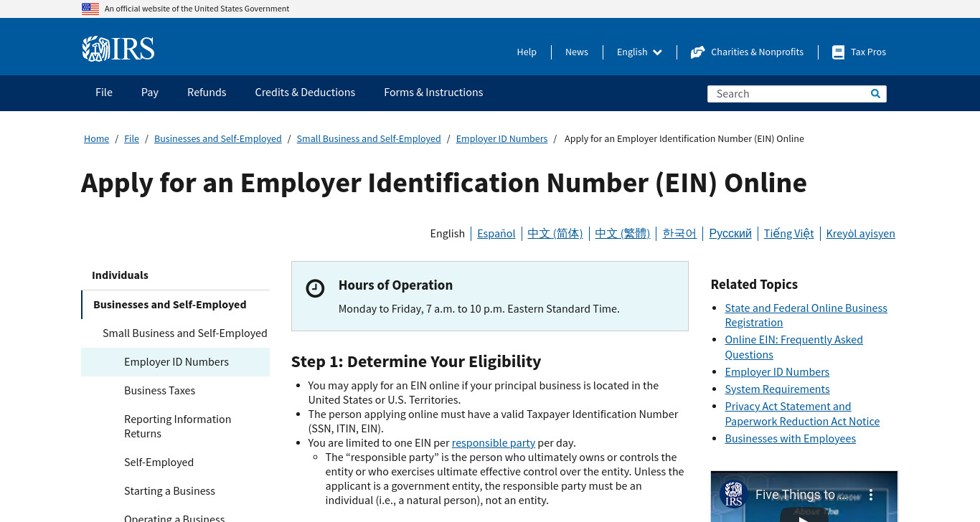Click the Help link in header
Screen dimensions: 980x522
point(527,52)
